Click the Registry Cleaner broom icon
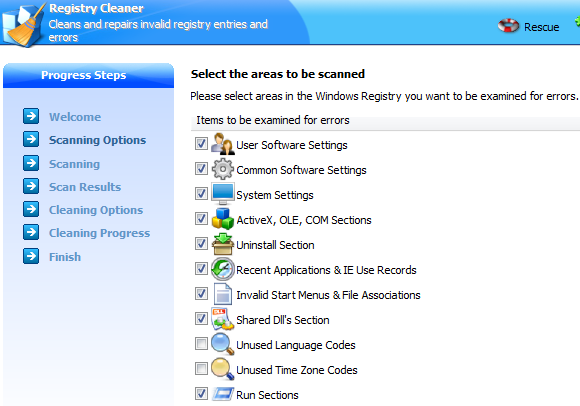 [x=23, y=25]
